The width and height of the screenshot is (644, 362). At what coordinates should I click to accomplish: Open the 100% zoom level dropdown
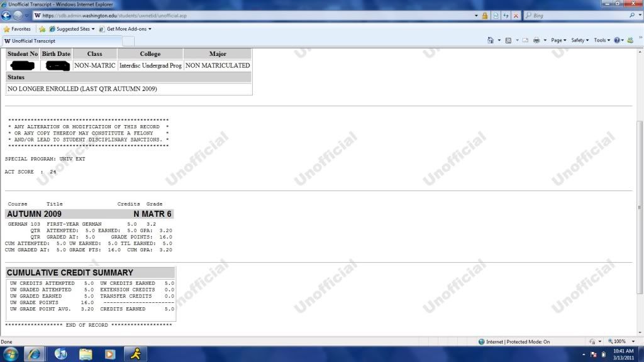click(623, 342)
